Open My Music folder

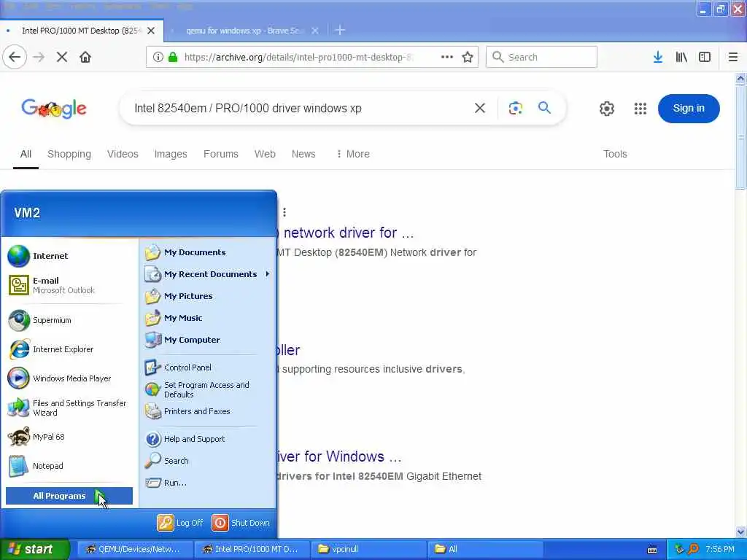point(207,318)
